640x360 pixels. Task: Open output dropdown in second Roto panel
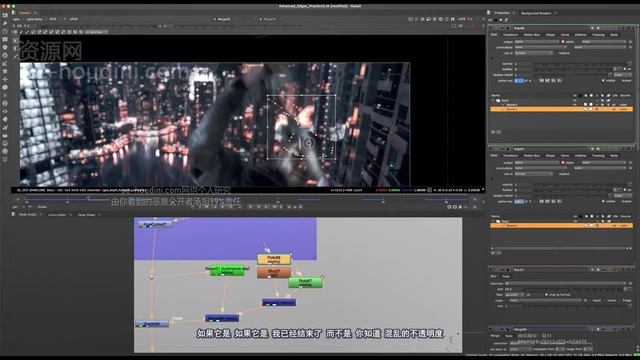pos(536,162)
